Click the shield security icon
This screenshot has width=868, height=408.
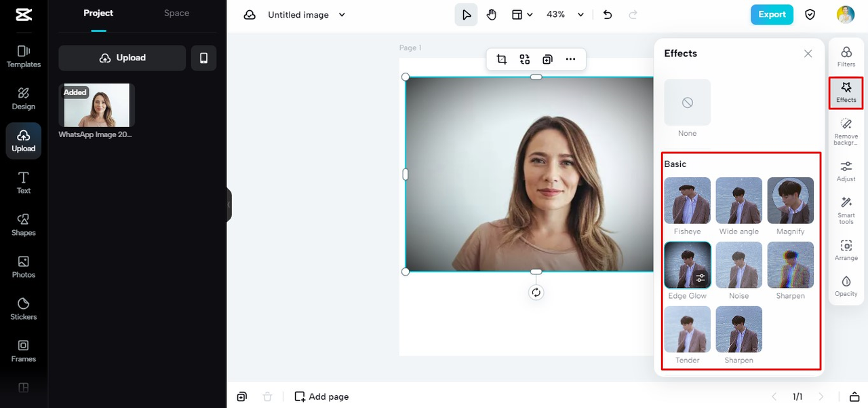810,14
